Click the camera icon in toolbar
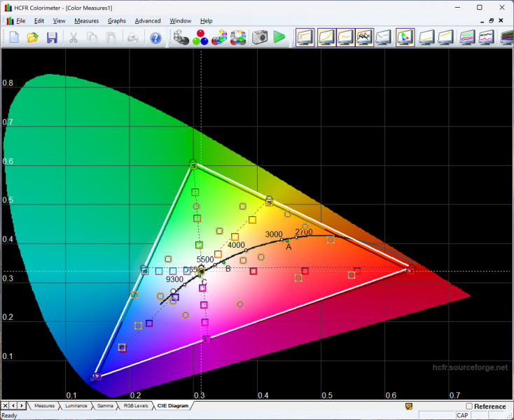The width and height of the screenshot is (514, 420). (261, 37)
